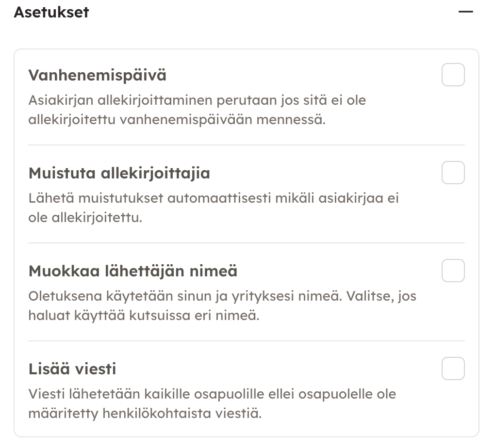Screen dimensions: 494x448
Task: Click line starting "Lähetä muistutukset automaattisesti"
Action: pyautogui.click(x=214, y=199)
